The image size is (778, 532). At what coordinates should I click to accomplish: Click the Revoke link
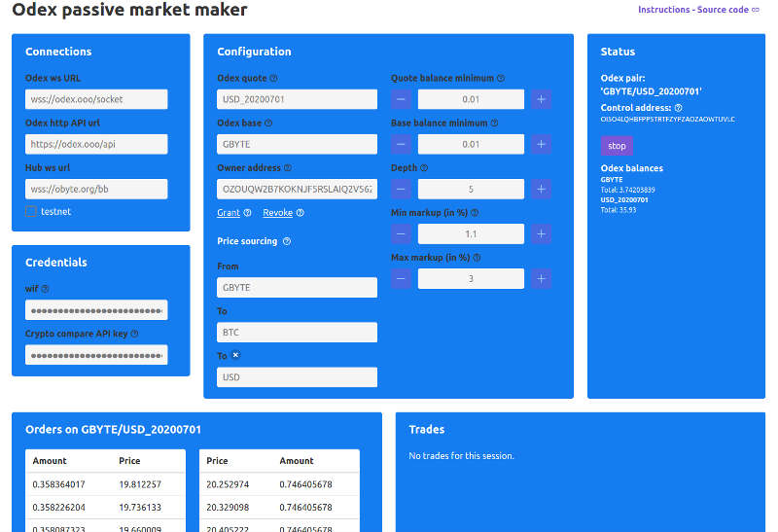pyautogui.click(x=278, y=212)
